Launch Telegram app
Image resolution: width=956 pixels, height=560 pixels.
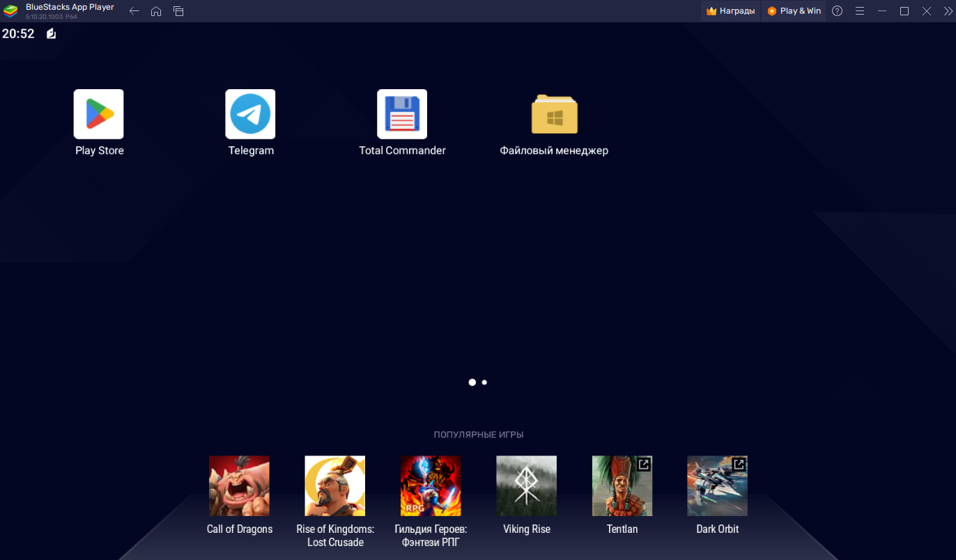click(x=250, y=114)
